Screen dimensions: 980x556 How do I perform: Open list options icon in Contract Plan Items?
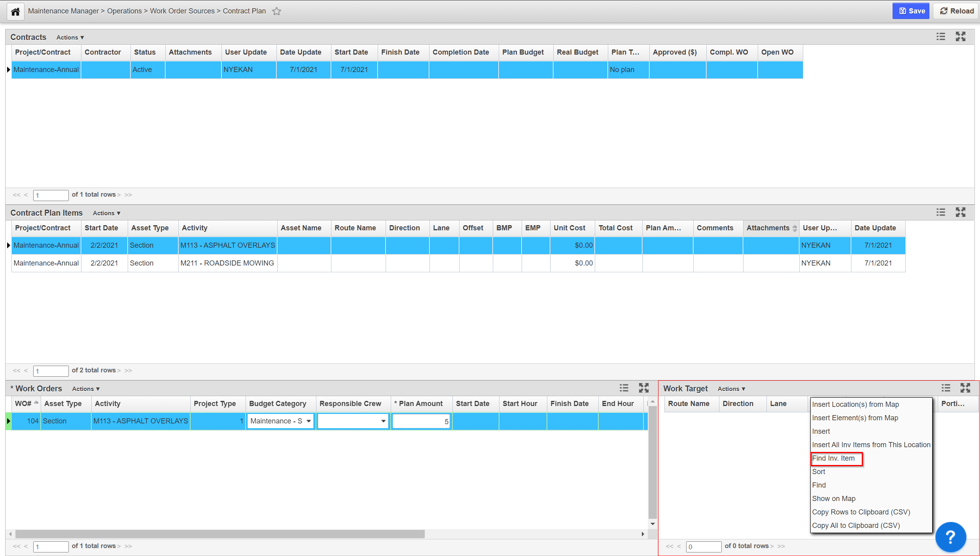click(x=940, y=213)
